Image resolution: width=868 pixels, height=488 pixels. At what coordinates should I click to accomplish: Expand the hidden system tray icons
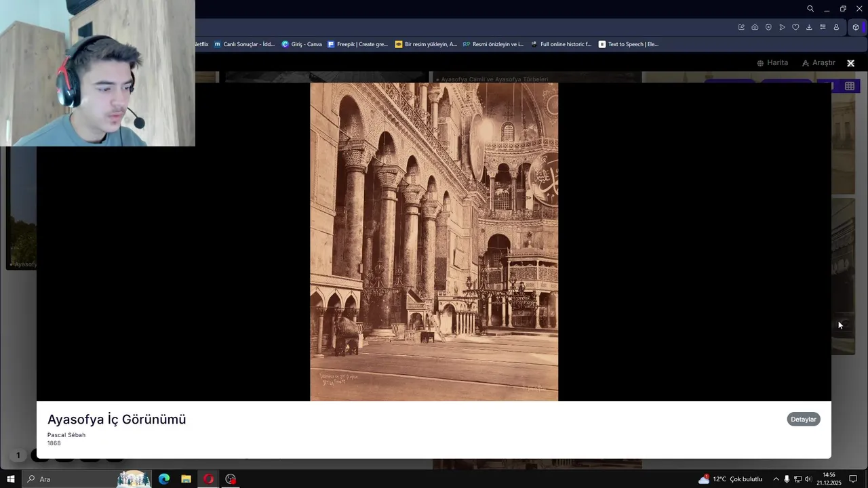pyautogui.click(x=776, y=479)
